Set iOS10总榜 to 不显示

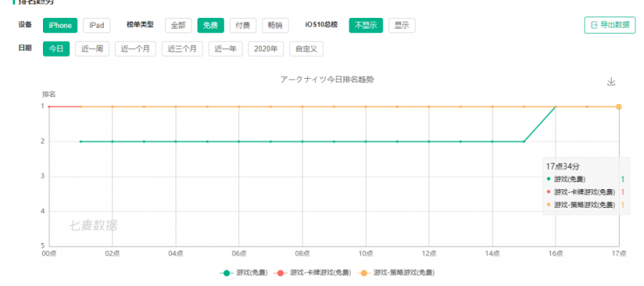click(366, 26)
